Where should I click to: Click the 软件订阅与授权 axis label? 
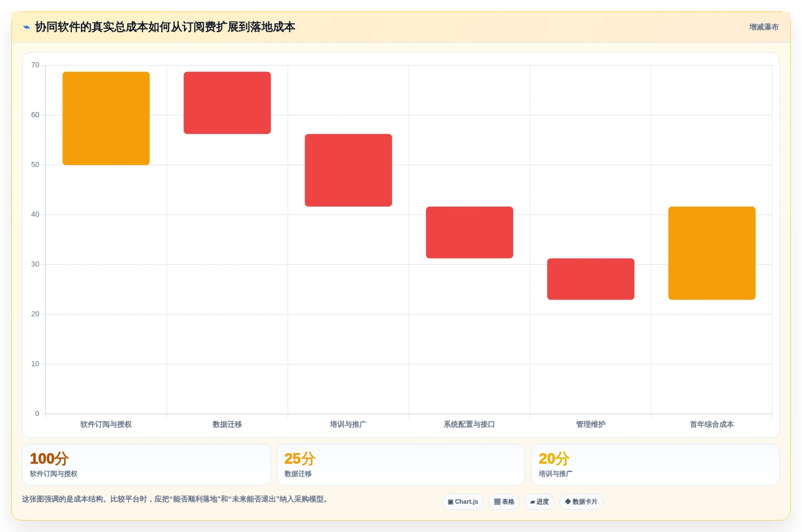click(x=106, y=424)
